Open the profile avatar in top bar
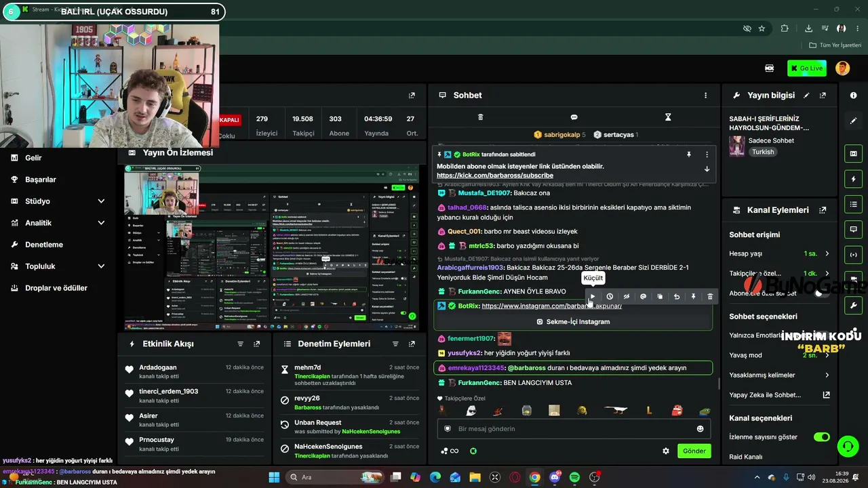The width and height of the screenshot is (868, 488). (x=842, y=68)
